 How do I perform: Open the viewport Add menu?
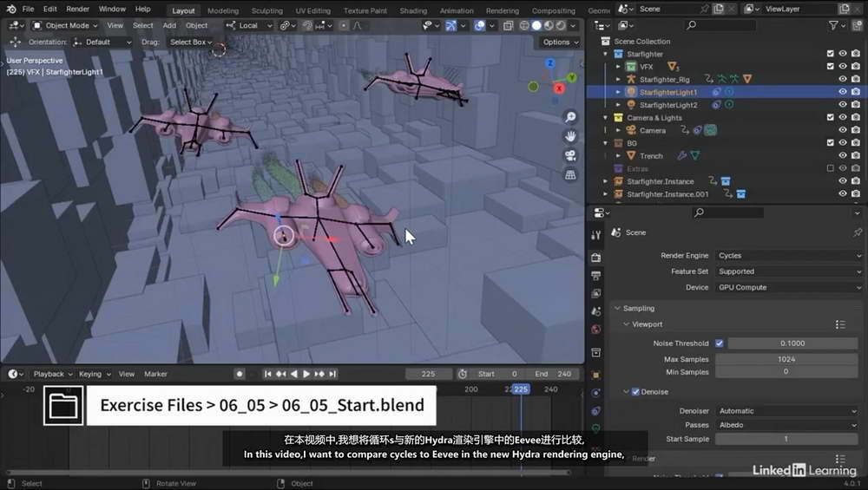169,25
